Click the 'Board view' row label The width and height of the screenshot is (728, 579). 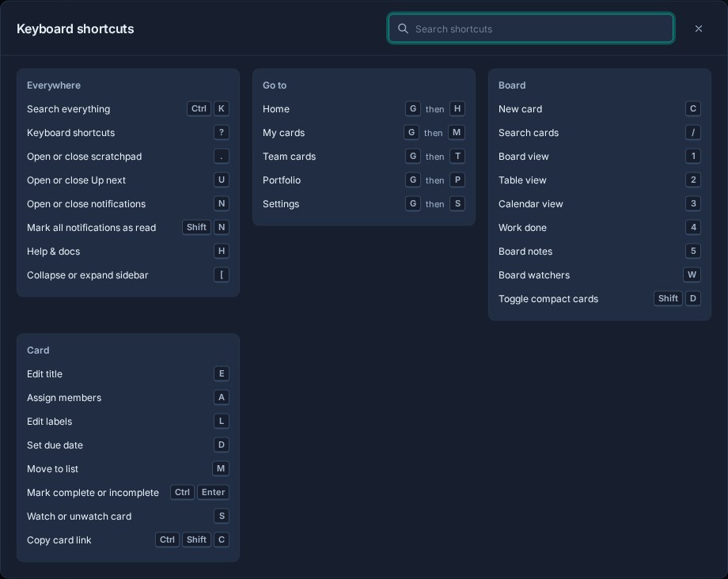pos(524,157)
